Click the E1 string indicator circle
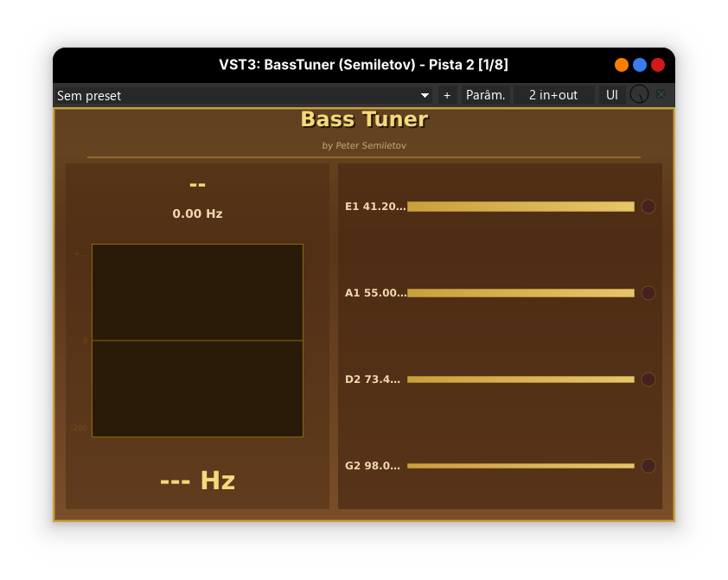The height and width of the screenshot is (580, 728). pyautogui.click(x=648, y=207)
